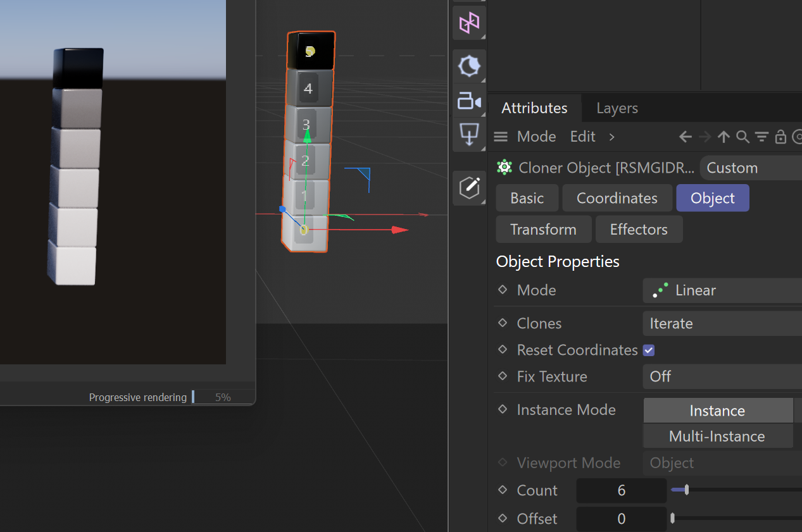Switch to the Layers tab

(617, 108)
